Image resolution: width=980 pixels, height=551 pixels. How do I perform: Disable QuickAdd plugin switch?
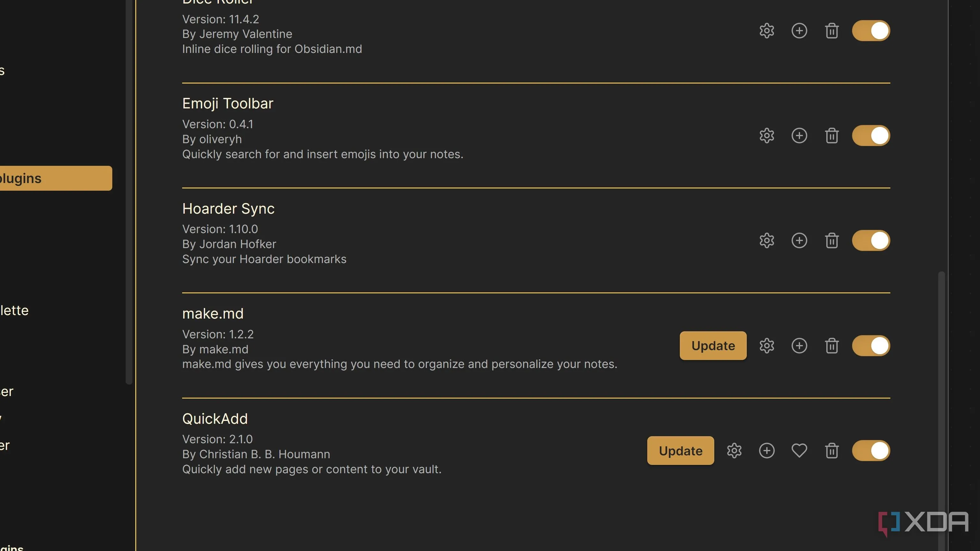click(x=871, y=451)
